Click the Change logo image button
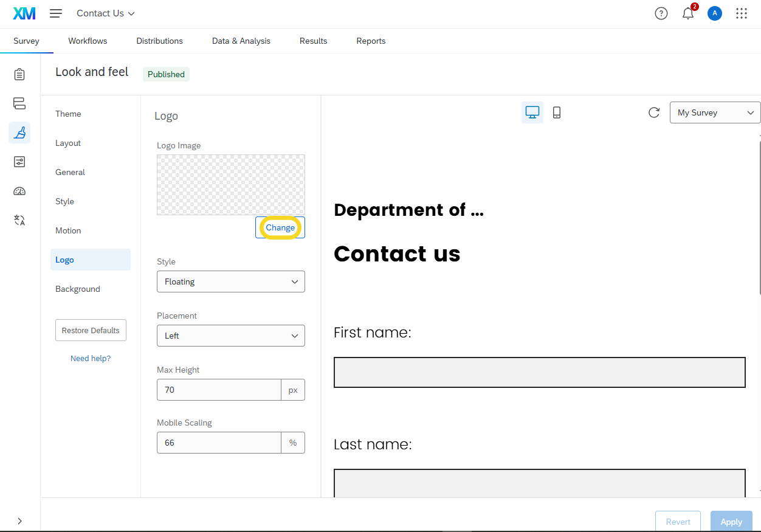Viewport: 761px width, 532px height. (x=280, y=227)
